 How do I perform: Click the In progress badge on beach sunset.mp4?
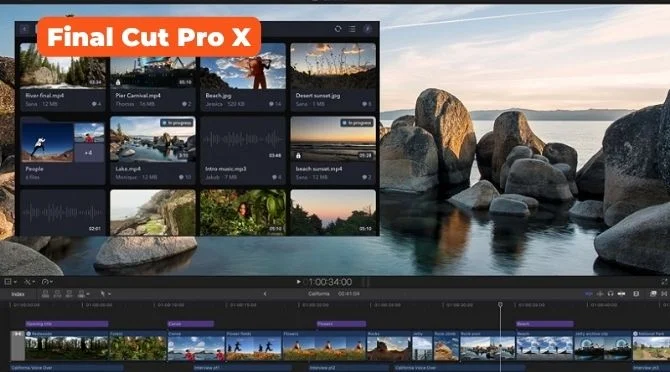(357, 123)
